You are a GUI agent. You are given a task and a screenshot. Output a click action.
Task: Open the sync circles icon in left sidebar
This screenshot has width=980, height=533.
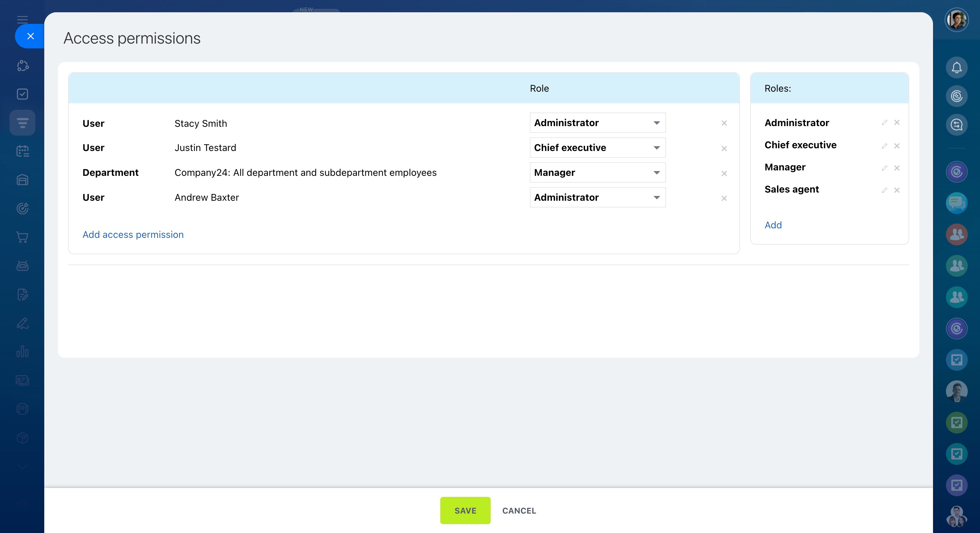(22, 65)
